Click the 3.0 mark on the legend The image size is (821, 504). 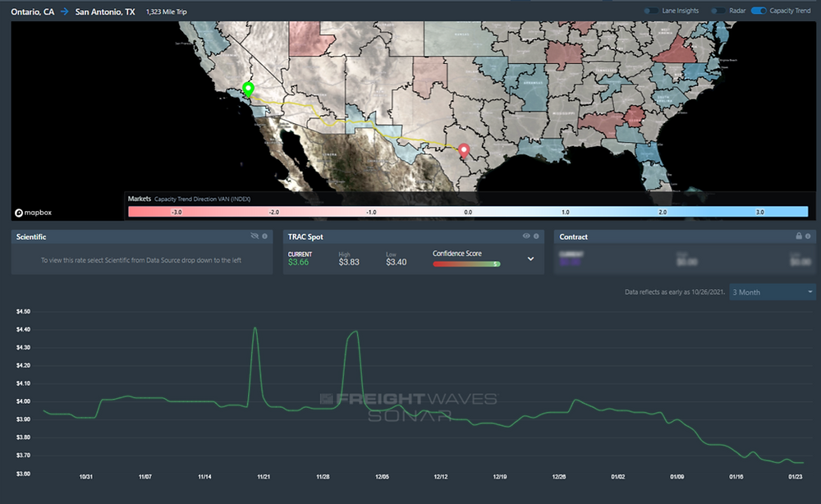[759, 212]
